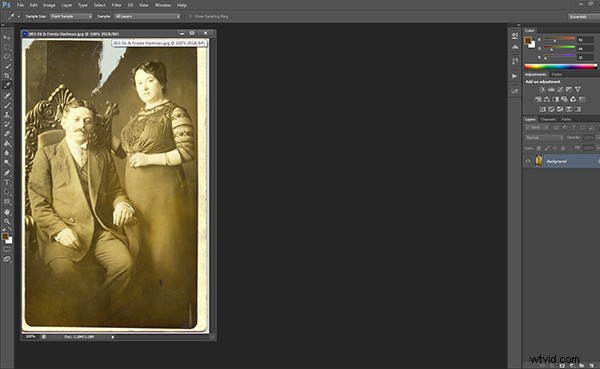The width and height of the screenshot is (600, 369).
Task: Click the zoom percentage field in status bar
Action: point(31,337)
